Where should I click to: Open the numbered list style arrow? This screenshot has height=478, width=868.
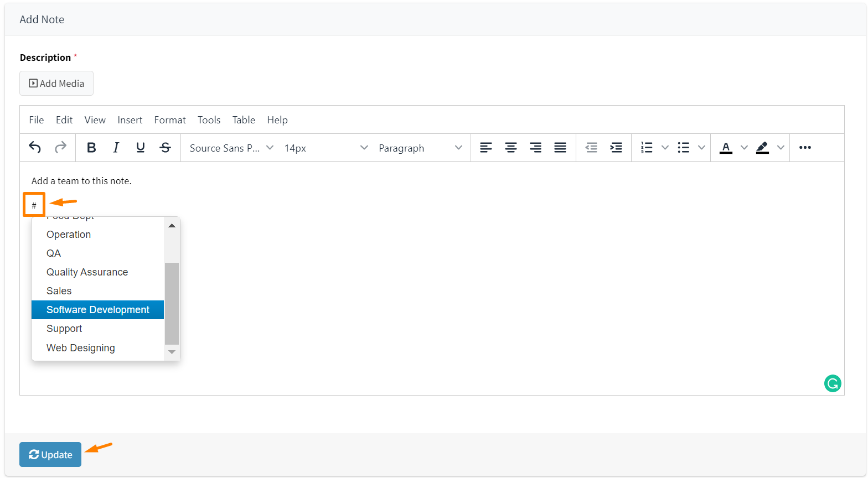click(665, 147)
